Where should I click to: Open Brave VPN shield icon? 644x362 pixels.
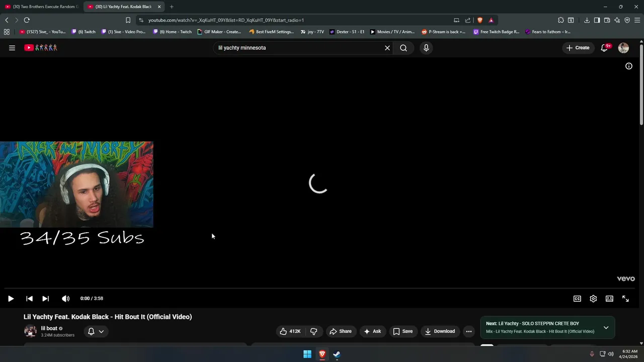627,20
